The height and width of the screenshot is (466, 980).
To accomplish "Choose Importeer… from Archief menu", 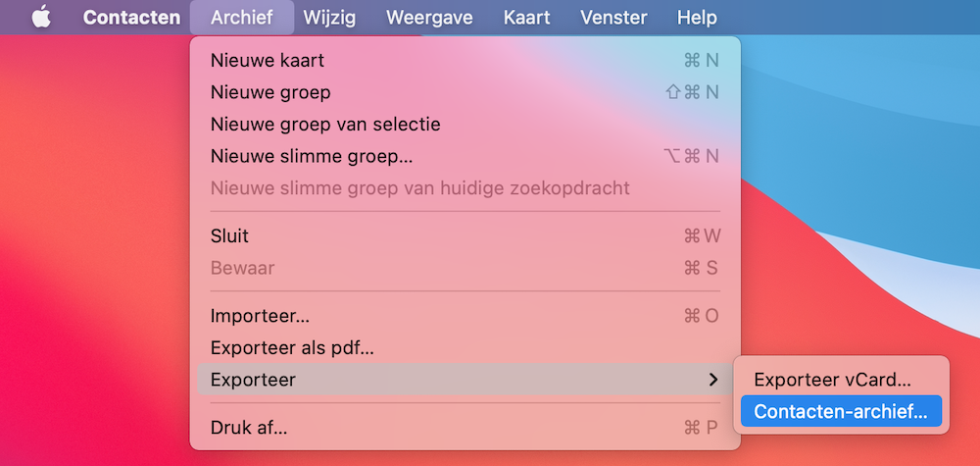I will coord(465,316).
